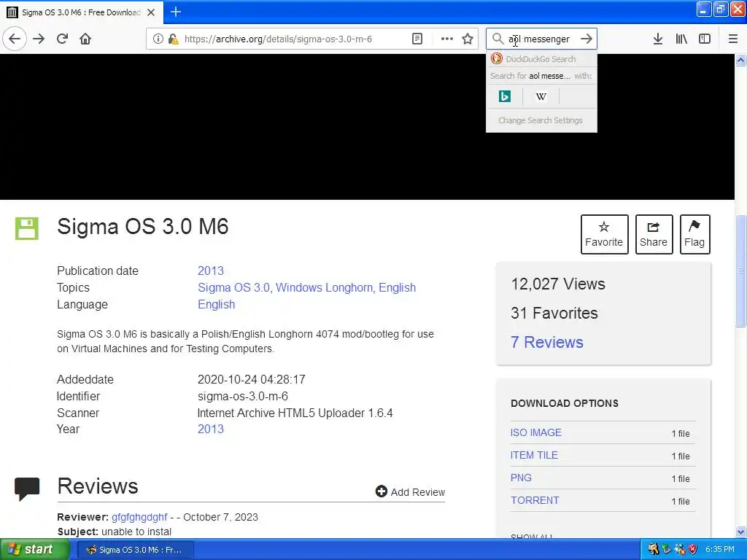Click the 12,027 Views text
The image size is (747, 560).
558,284
